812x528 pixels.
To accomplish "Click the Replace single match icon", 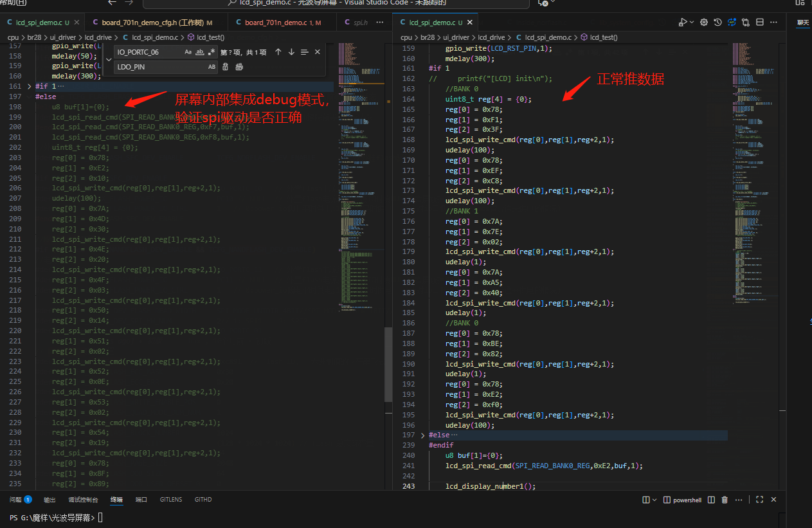I will 225,67.
